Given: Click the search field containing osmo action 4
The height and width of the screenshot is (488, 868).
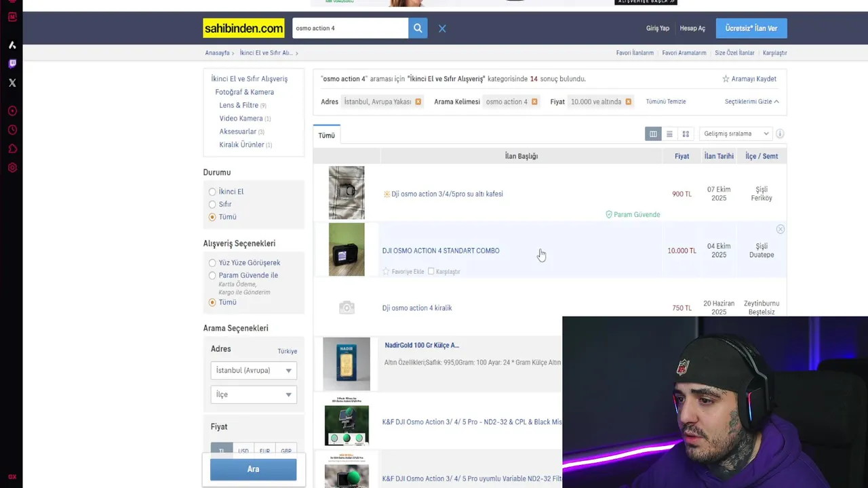Looking at the screenshot, I should (351, 28).
